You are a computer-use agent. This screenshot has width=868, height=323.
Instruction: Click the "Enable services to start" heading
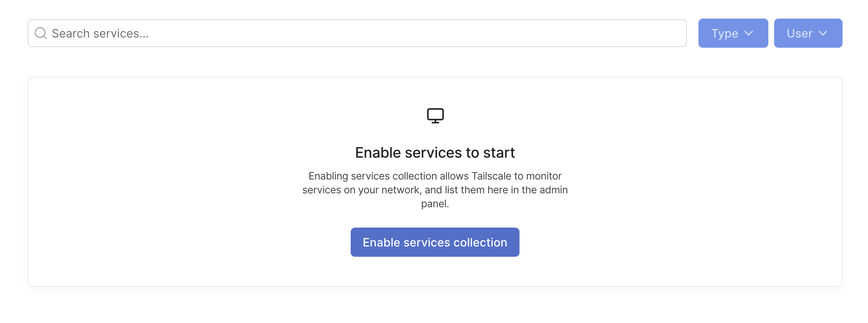[x=435, y=153]
